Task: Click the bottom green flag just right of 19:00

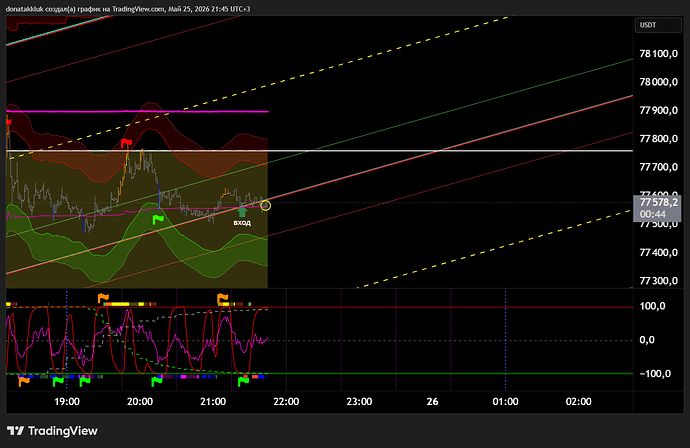Action: [84, 382]
